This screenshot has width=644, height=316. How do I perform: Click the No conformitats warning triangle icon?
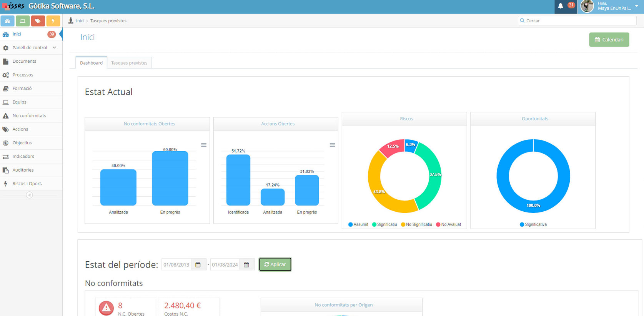point(6,115)
